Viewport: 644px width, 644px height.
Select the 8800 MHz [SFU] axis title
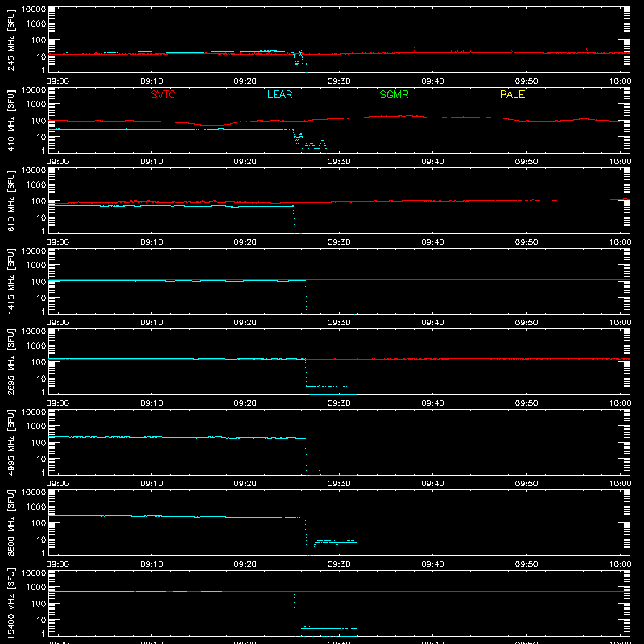click(10, 522)
